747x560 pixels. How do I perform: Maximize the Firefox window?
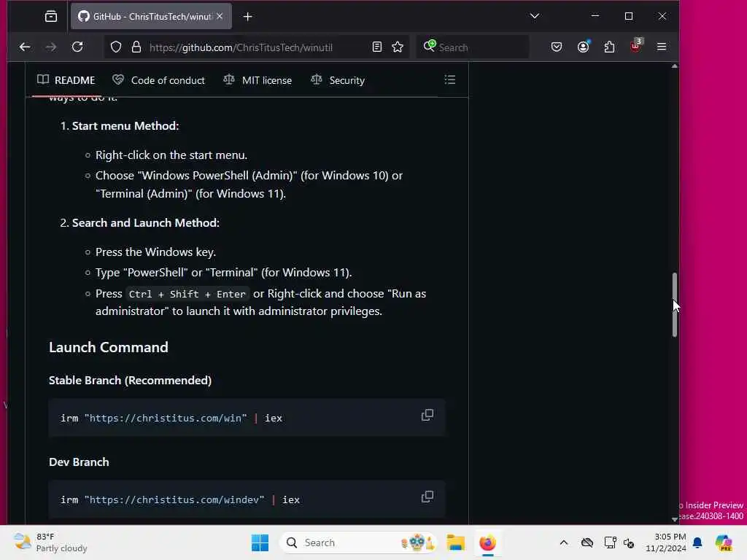coord(629,16)
